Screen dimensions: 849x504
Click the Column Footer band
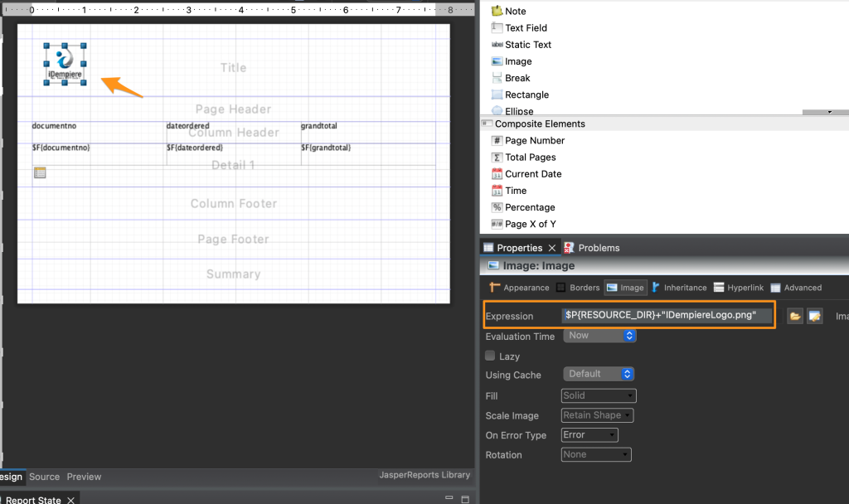(233, 204)
